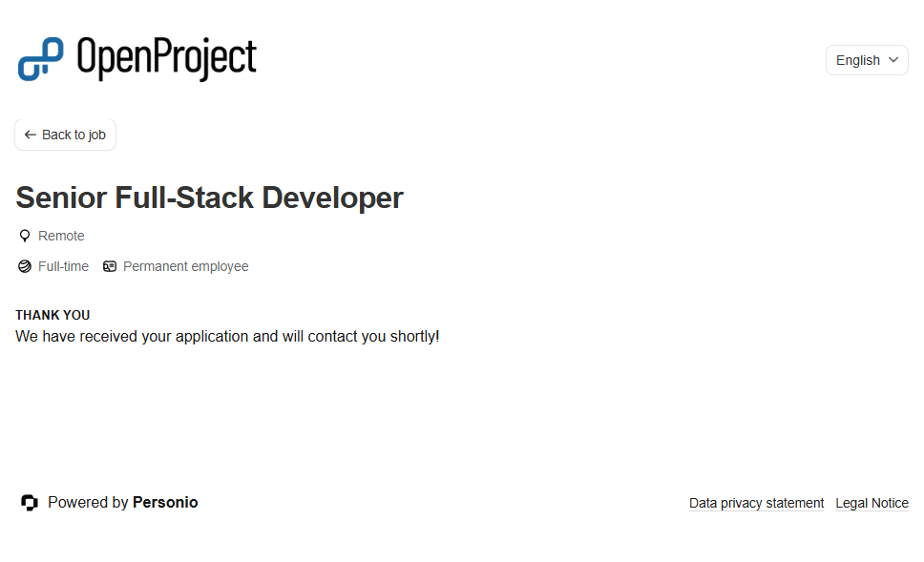Click the location pin icon

(25, 236)
